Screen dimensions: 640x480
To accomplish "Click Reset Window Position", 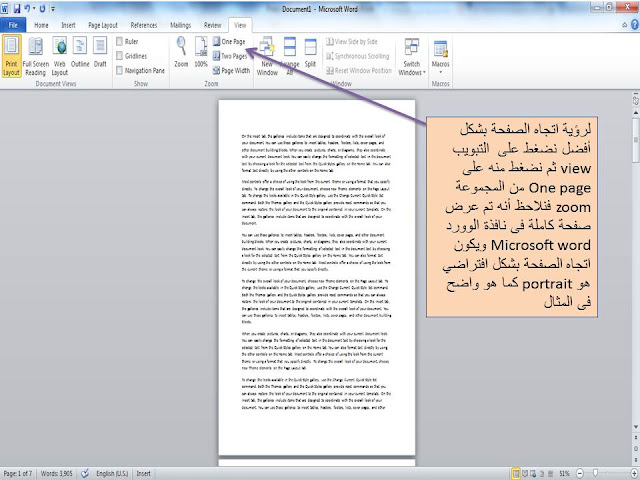I will point(359,70).
